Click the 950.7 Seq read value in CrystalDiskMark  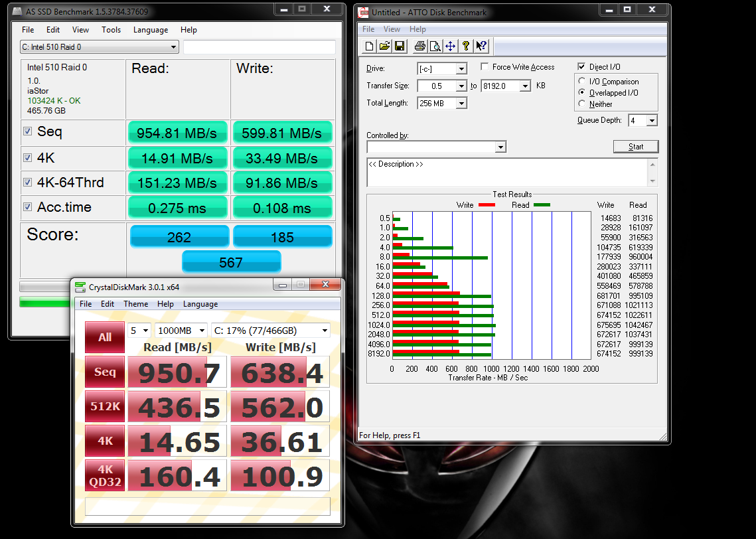point(177,372)
